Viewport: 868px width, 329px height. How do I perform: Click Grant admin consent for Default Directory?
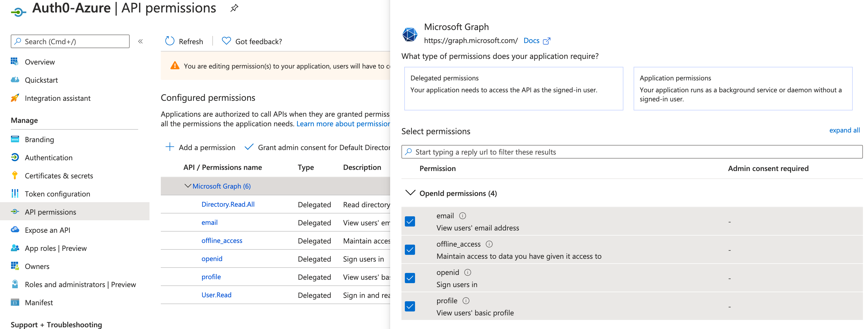317,147
